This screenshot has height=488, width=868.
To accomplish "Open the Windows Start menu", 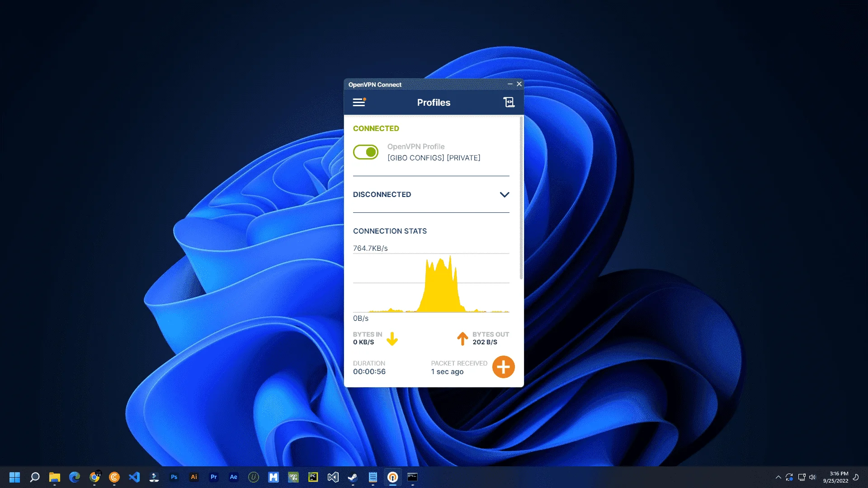I will pyautogui.click(x=15, y=477).
